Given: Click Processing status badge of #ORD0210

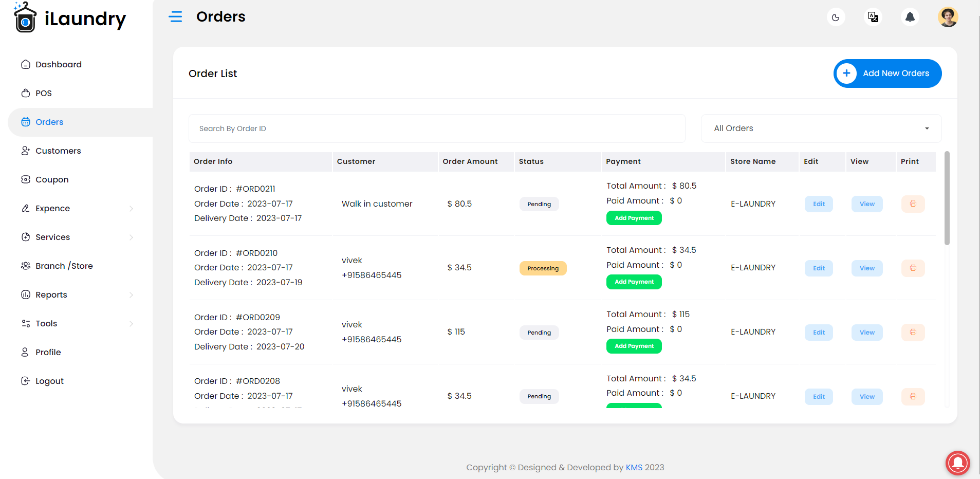Looking at the screenshot, I should pyautogui.click(x=543, y=268).
